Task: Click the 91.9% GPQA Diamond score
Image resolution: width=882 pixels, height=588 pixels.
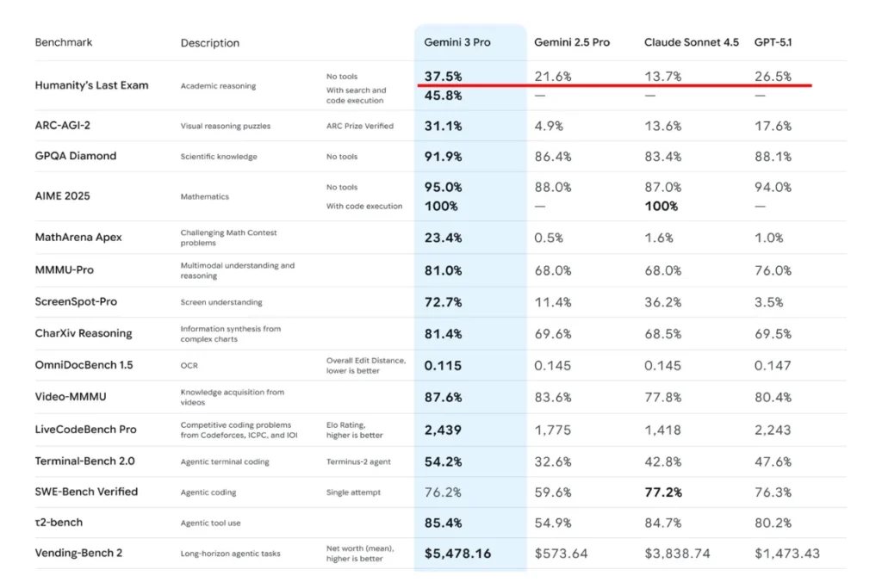Action: (x=443, y=157)
